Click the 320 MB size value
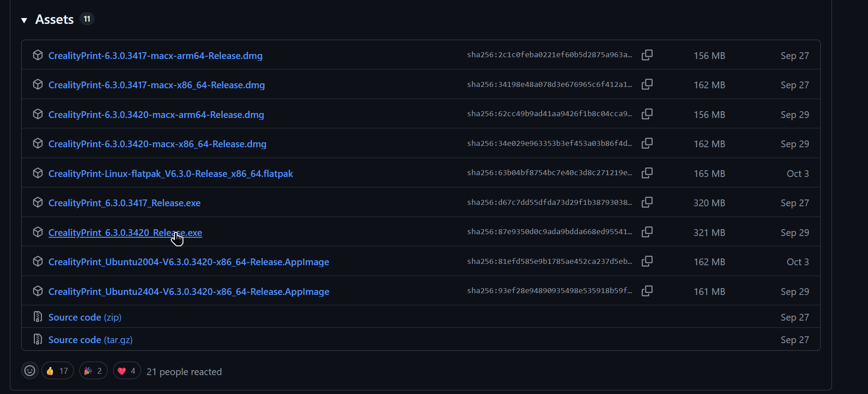This screenshot has width=868, height=394. (x=709, y=203)
